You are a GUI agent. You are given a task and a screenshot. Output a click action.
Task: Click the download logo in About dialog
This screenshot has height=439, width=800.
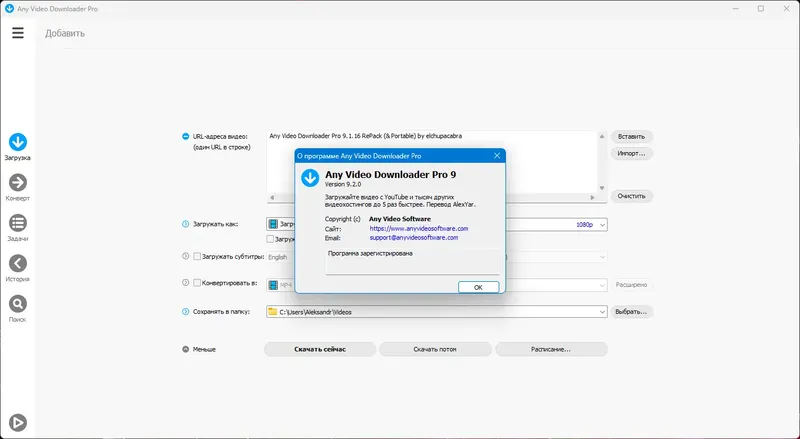coord(310,178)
